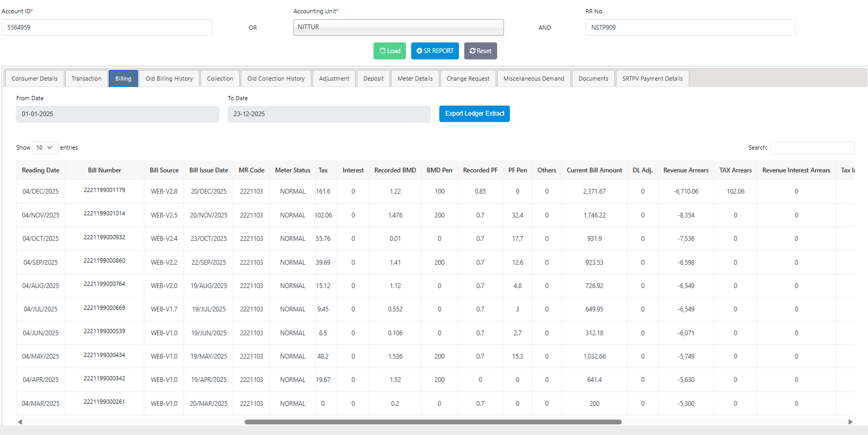868x435 pixels.
Task: Click Export Ledger Extract button
Action: tap(474, 114)
